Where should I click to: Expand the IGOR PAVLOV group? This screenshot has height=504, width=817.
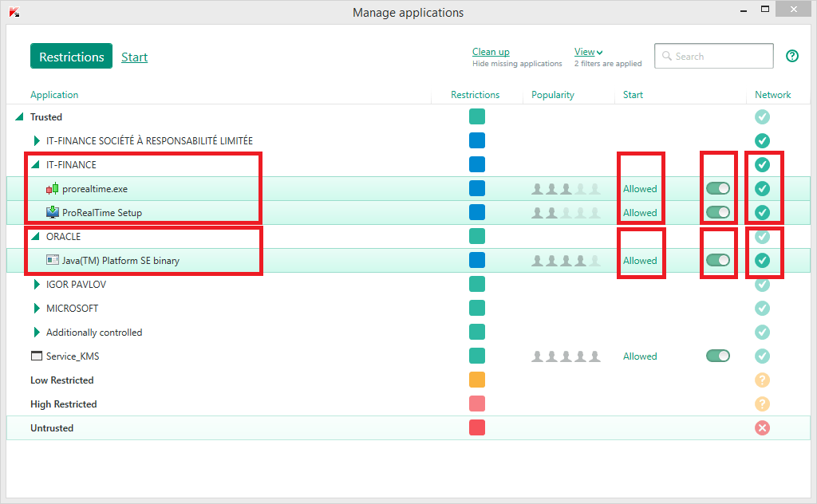(x=37, y=284)
